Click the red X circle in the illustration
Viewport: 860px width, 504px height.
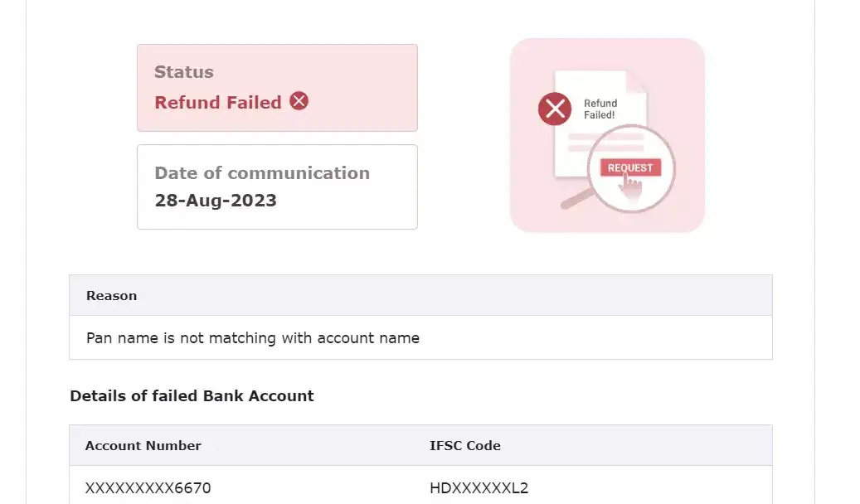pos(555,109)
